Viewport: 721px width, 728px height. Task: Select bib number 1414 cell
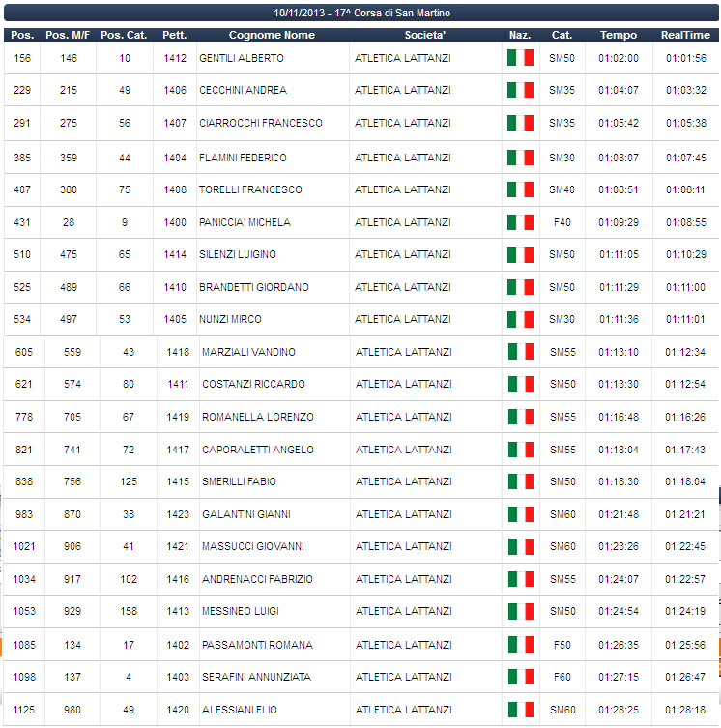(x=175, y=255)
